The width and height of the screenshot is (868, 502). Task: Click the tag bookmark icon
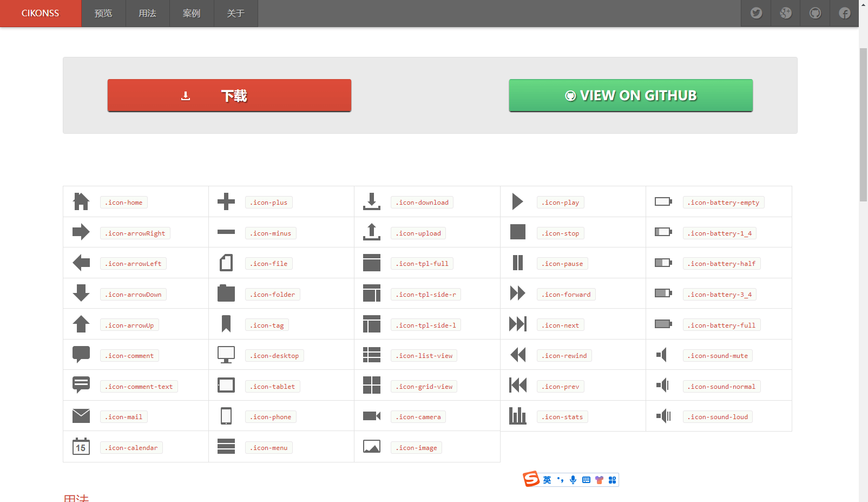(x=226, y=324)
